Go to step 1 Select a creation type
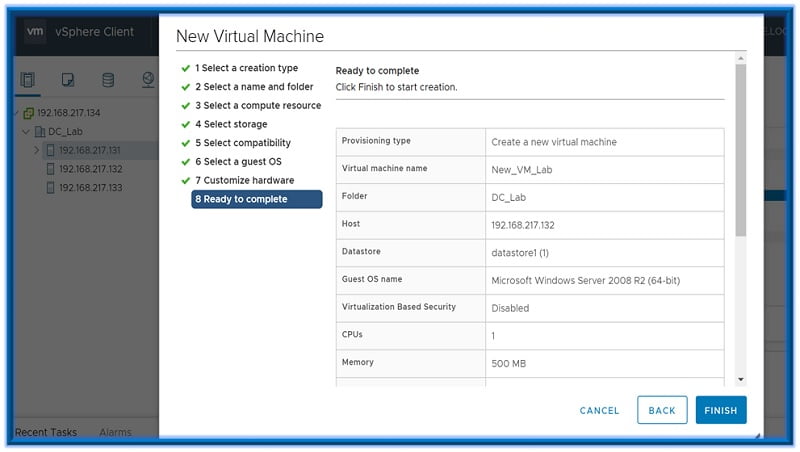 coord(246,68)
